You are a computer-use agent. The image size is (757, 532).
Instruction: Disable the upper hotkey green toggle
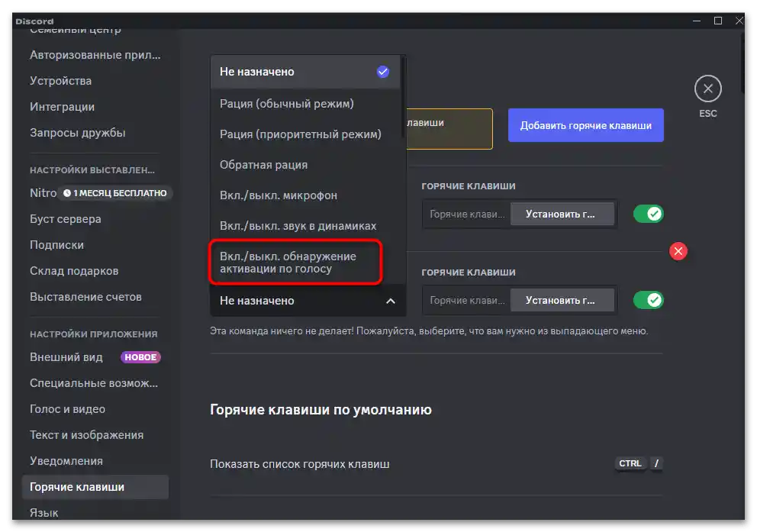648,214
